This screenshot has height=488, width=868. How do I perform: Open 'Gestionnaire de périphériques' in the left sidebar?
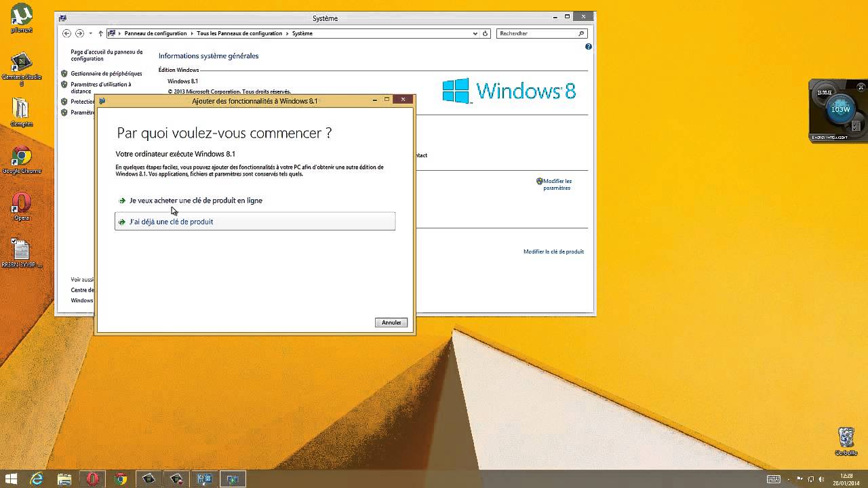[106, 73]
